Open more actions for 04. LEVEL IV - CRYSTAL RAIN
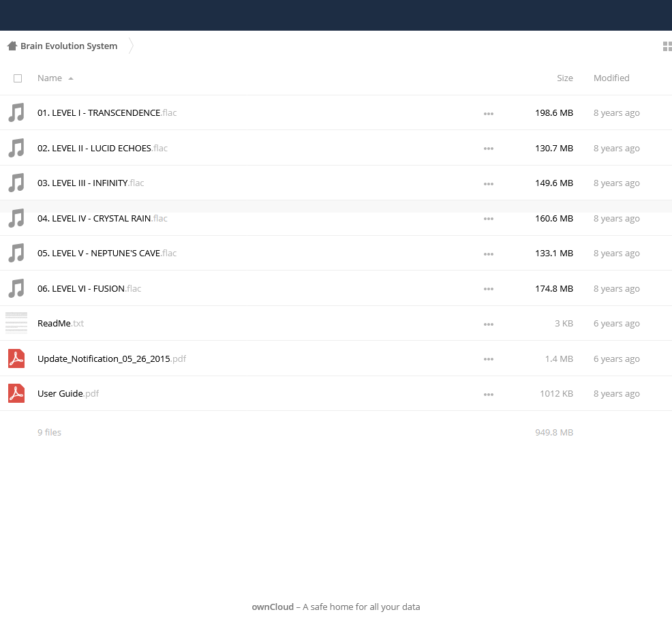The width and height of the screenshot is (672, 627). click(x=489, y=219)
